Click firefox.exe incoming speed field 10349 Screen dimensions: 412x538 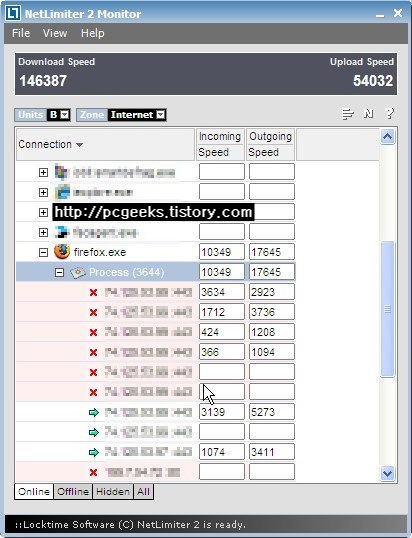pyautogui.click(x=222, y=252)
